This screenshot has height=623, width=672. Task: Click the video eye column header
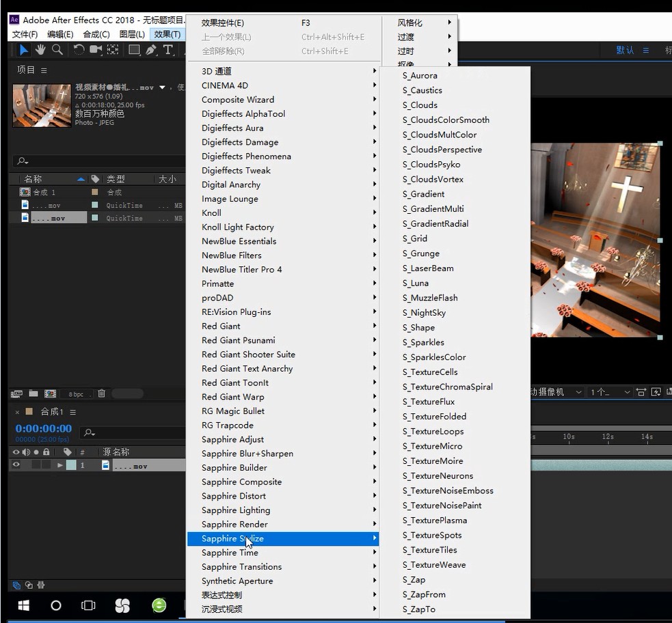pos(16,452)
